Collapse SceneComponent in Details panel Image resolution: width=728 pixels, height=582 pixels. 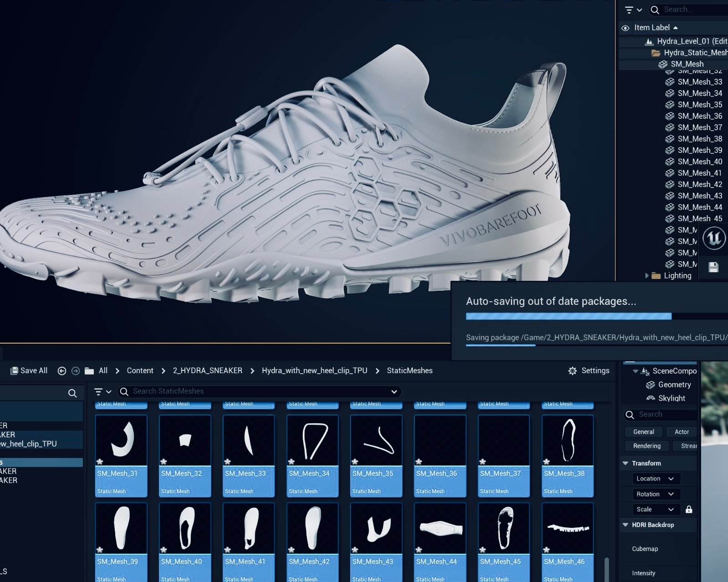[x=636, y=371]
